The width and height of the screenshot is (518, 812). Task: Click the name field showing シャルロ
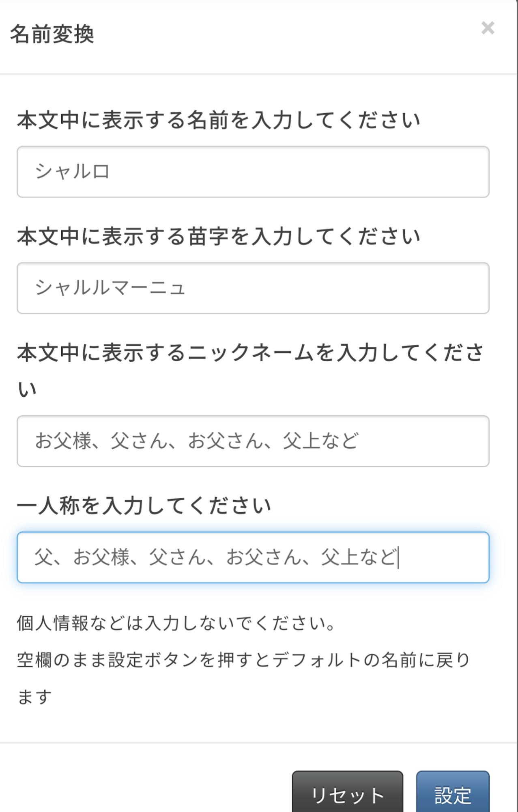tap(253, 172)
